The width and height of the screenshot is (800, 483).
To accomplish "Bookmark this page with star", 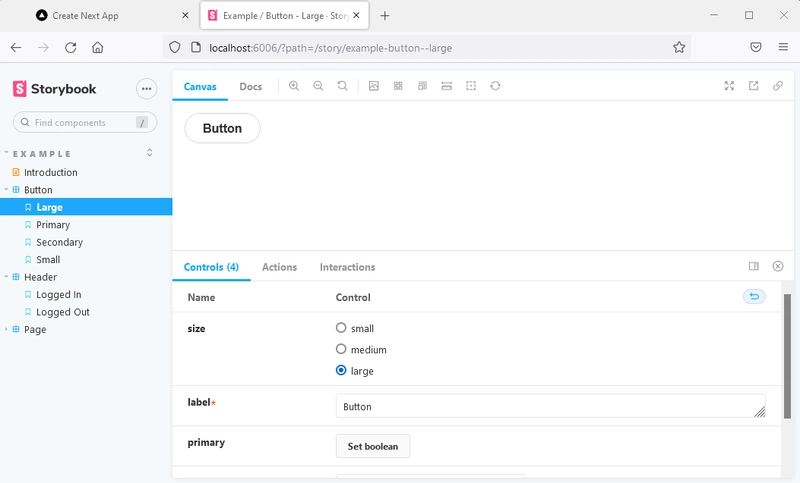I will (679, 47).
